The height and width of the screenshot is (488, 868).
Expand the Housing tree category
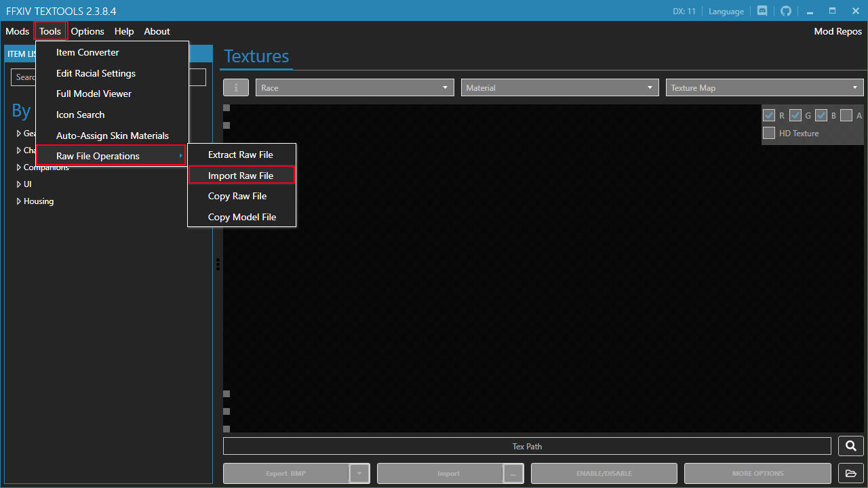[19, 201]
